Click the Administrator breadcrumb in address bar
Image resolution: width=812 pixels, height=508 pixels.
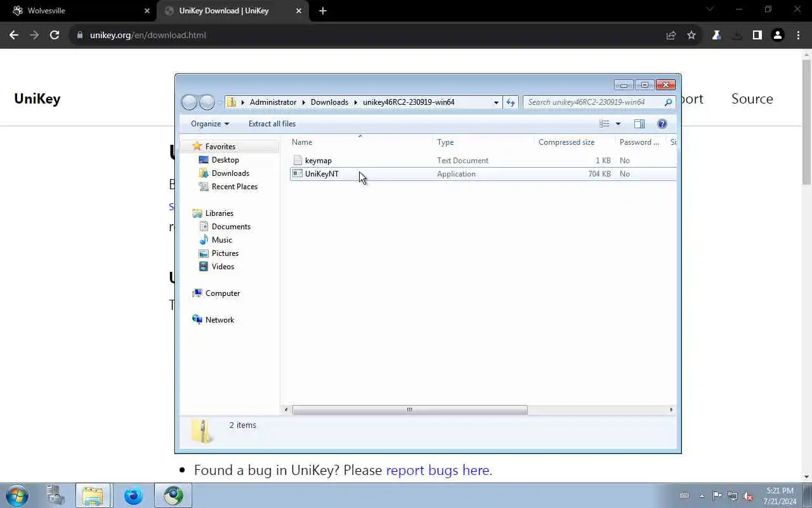click(273, 102)
